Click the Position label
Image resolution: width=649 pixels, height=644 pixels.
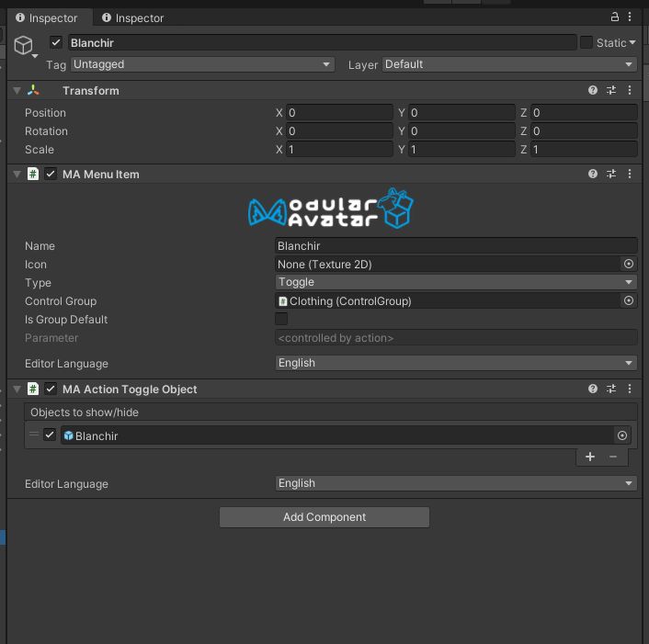click(45, 112)
